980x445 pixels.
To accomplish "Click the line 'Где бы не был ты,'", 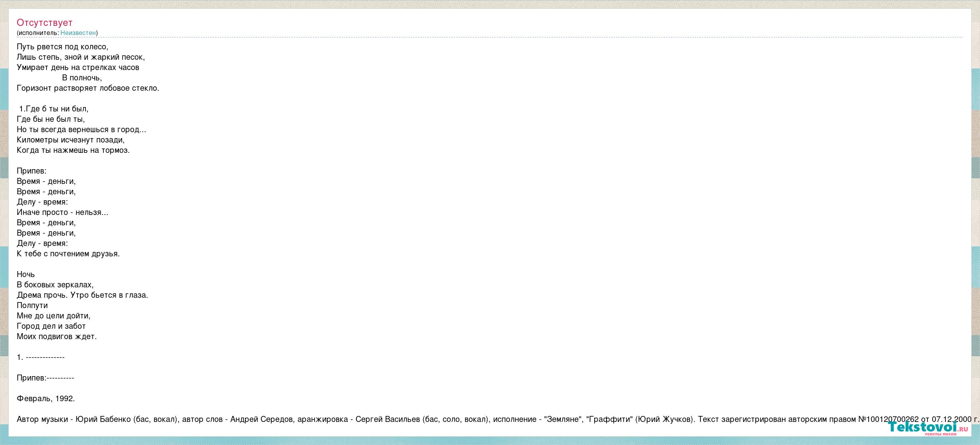I will coord(51,119).
